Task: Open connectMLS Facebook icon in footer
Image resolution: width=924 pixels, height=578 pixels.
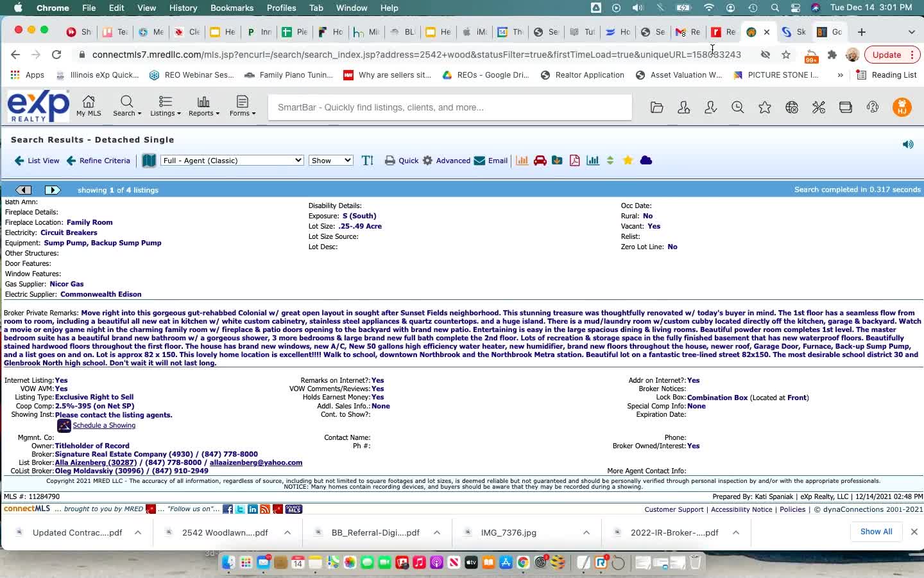Action: pyautogui.click(x=228, y=509)
